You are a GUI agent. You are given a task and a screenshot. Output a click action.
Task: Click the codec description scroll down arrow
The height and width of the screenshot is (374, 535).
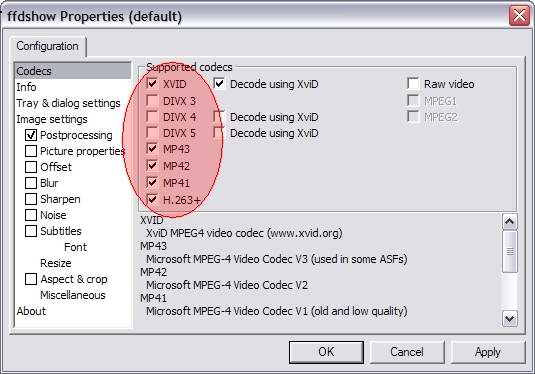tap(510, 319)
